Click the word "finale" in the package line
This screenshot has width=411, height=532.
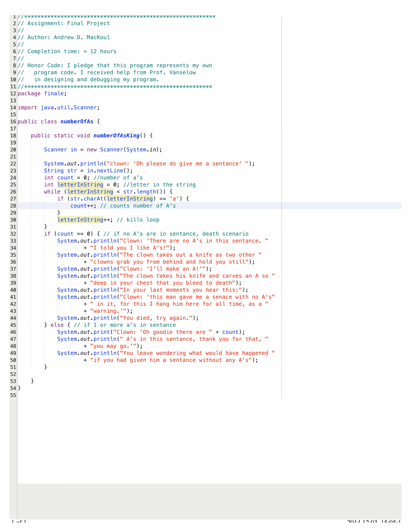[x=54, y=94]
